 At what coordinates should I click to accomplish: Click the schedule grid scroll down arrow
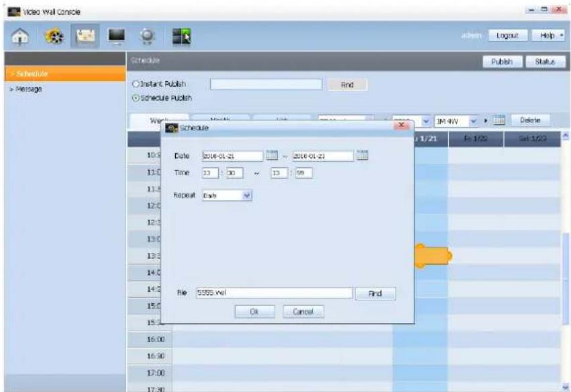click(x=566, y=387)
